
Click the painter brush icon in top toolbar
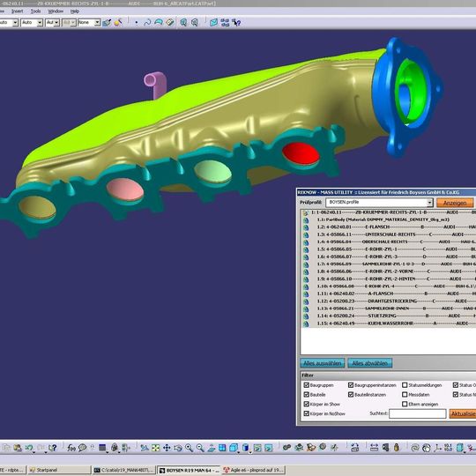[x=107, y=22]
